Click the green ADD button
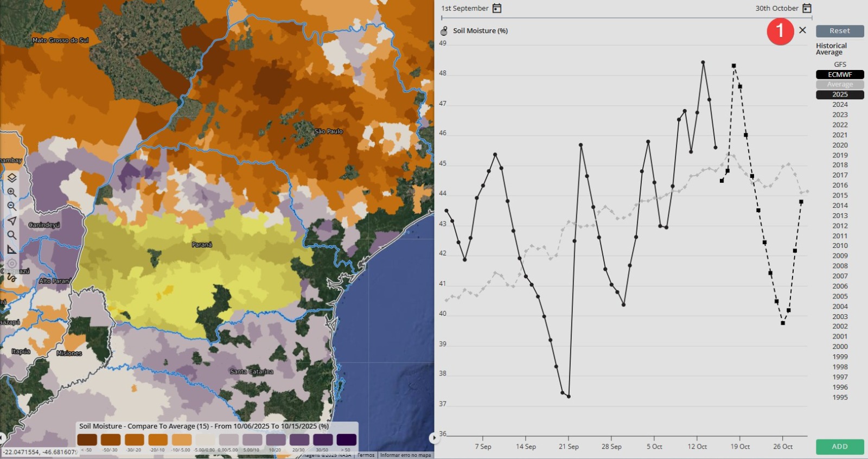868x459 pixels. 840,447
